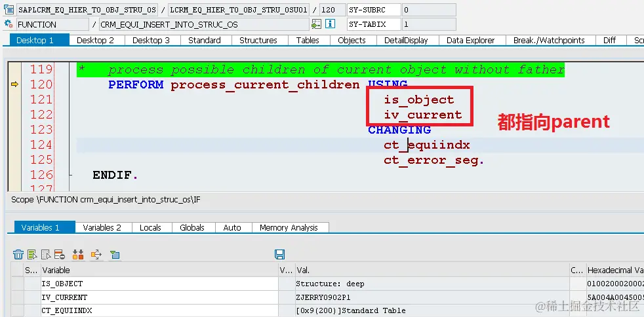
Task: Click the row selector beside IS_OBJECT
Action: coord(18,284)
